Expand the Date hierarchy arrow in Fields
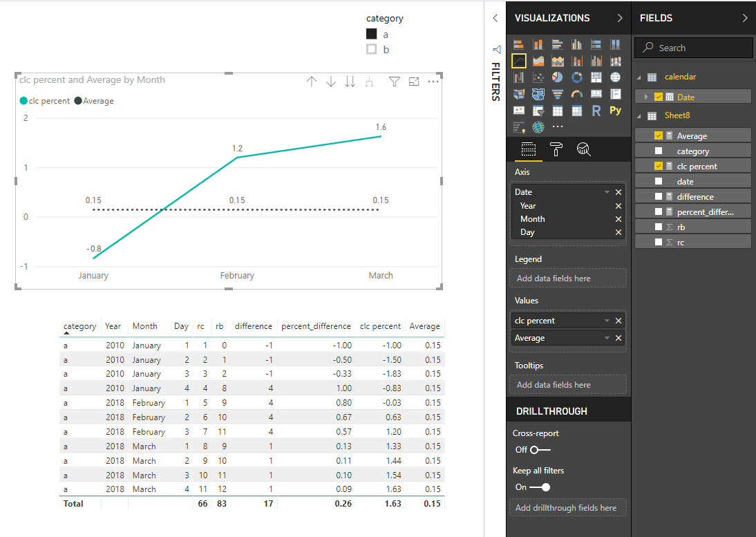The height and width of the screenshot is (537, 756). (646, 97)
